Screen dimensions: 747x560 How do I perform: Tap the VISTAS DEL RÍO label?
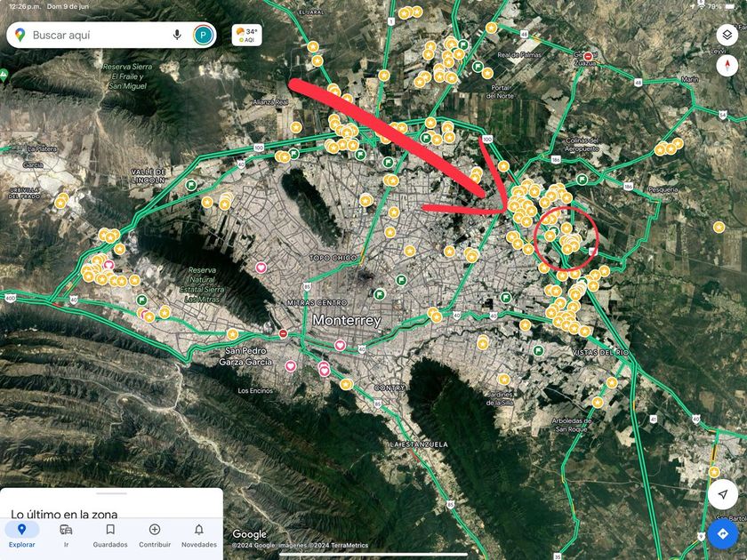tap(600, 352)
